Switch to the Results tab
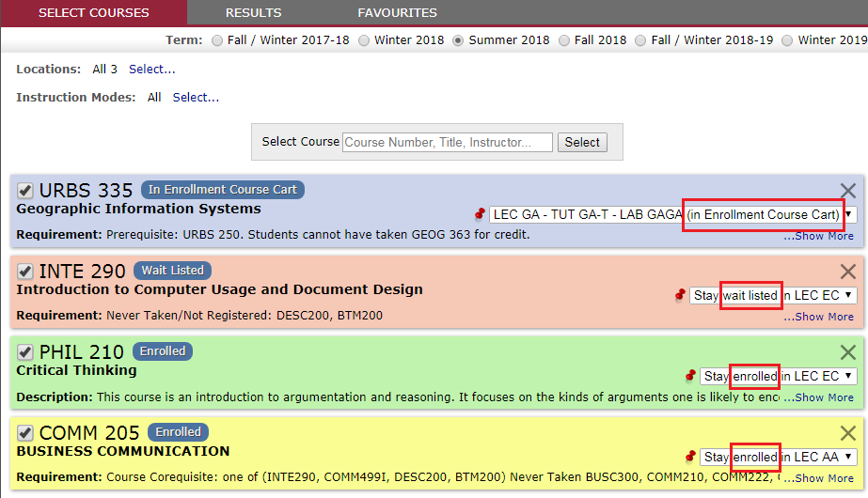Screen dimensions: 868x498 [253, 13]
